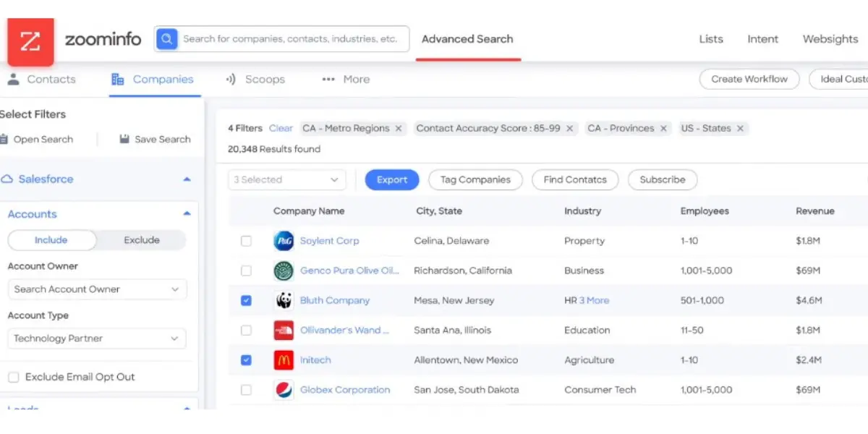This screenshot has height=434, width=868.
Task: Click the Company Name column header
Action: pos(309,211)
